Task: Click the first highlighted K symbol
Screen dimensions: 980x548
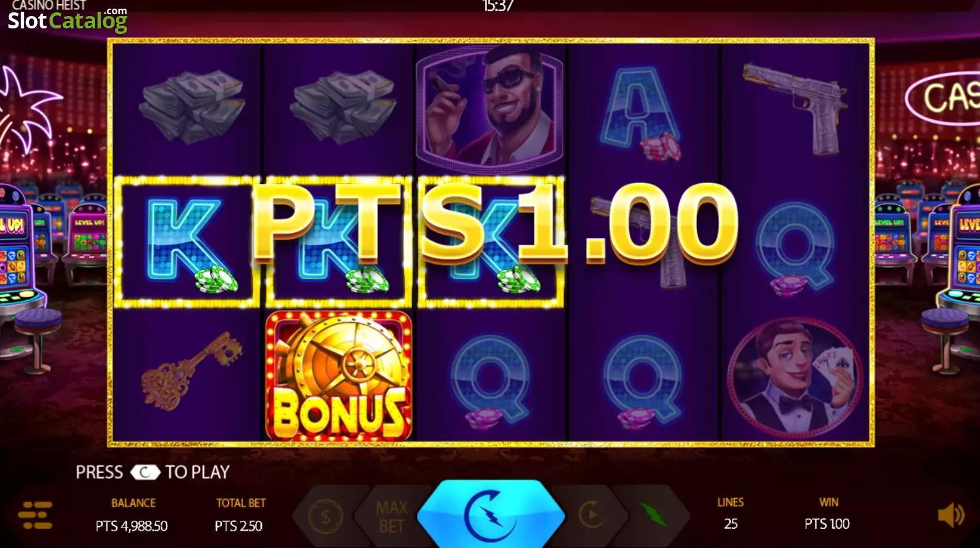Action: pyautogui.click(x=187, y=242)
